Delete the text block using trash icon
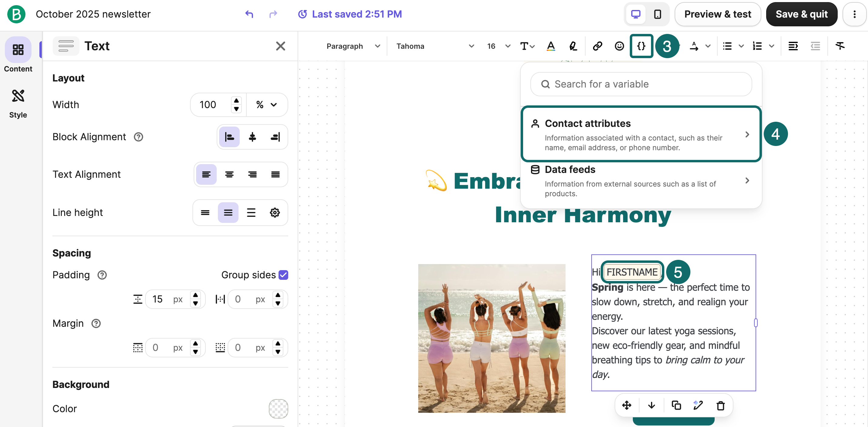Viewport: 868px width, 427px height. pos(721,405)
